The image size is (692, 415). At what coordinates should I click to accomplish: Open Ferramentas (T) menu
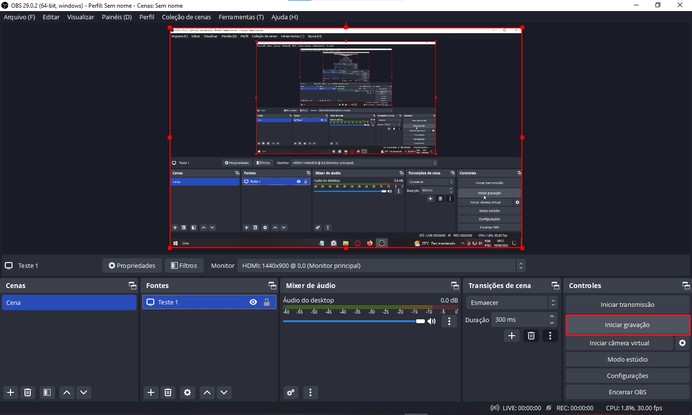coord(241,17)
